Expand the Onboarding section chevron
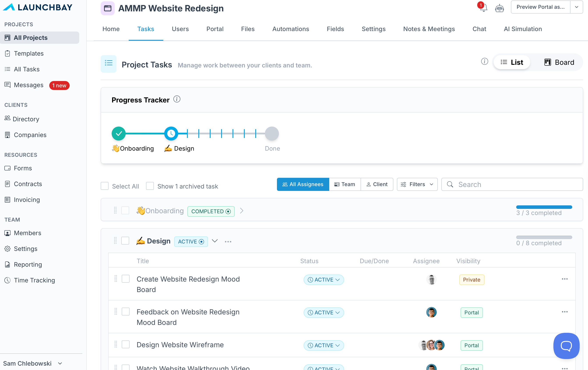Viewport: 588px width, 370px height. (x=241, y=211)
